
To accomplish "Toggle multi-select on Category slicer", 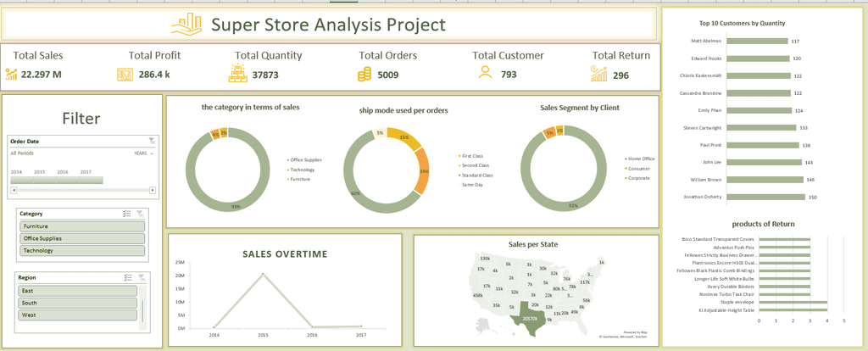I will [x=127, y=213].
